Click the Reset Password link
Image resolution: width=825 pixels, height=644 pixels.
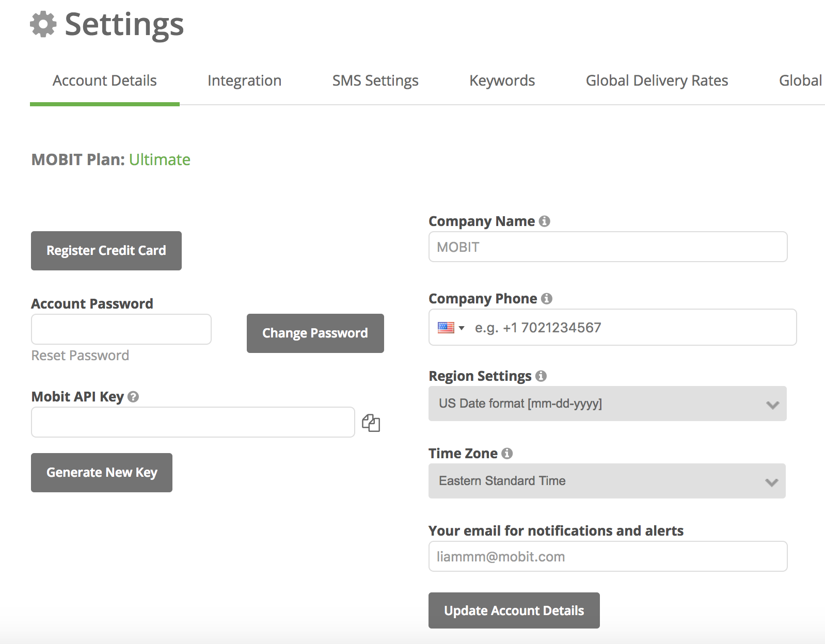point(80,356)
